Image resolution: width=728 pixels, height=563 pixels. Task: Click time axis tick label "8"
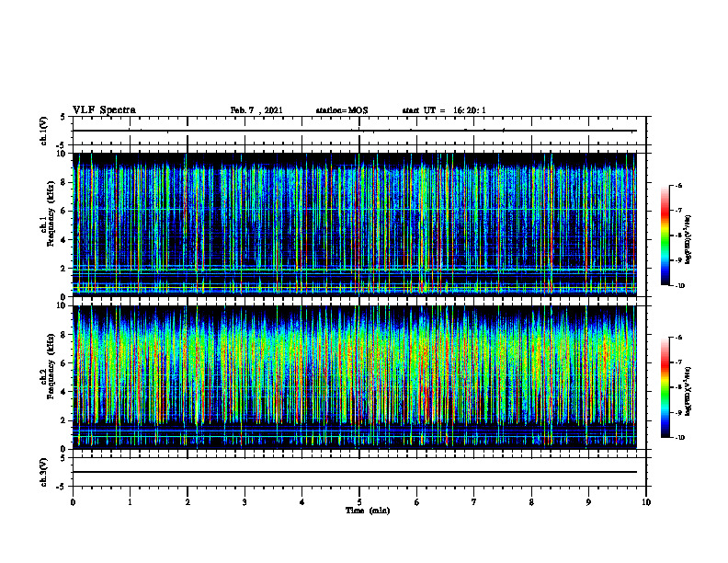pyautogui.click(x=531, y=502)
